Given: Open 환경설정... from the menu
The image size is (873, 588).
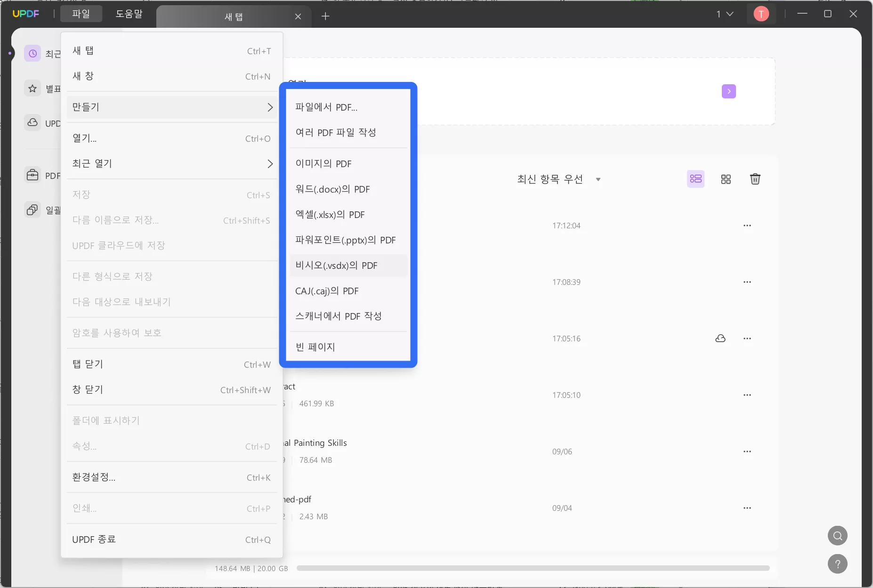Looking at the screenshot, I should click(172, 477).
